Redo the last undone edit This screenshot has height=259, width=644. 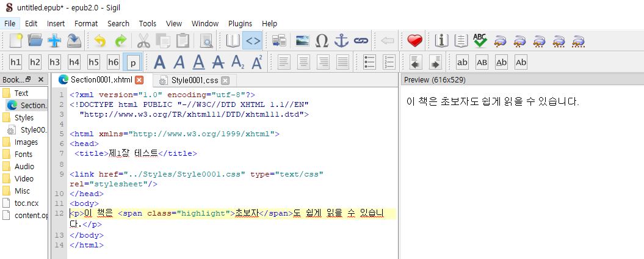[121, 41]
